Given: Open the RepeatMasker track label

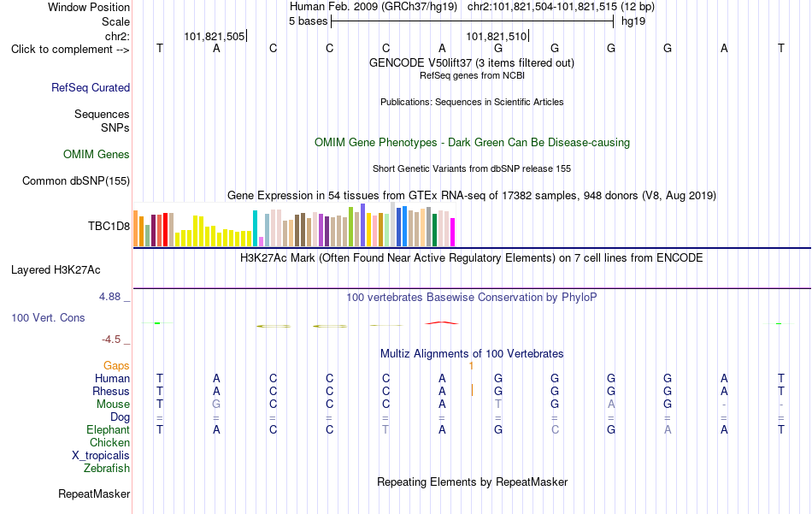Looking at the screenshot, I should (94, 493).
